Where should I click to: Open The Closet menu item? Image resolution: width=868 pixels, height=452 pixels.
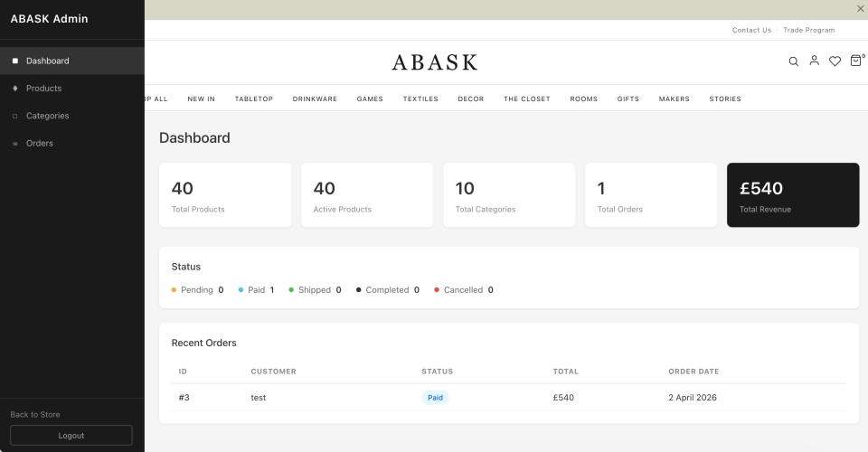point(526,99)
